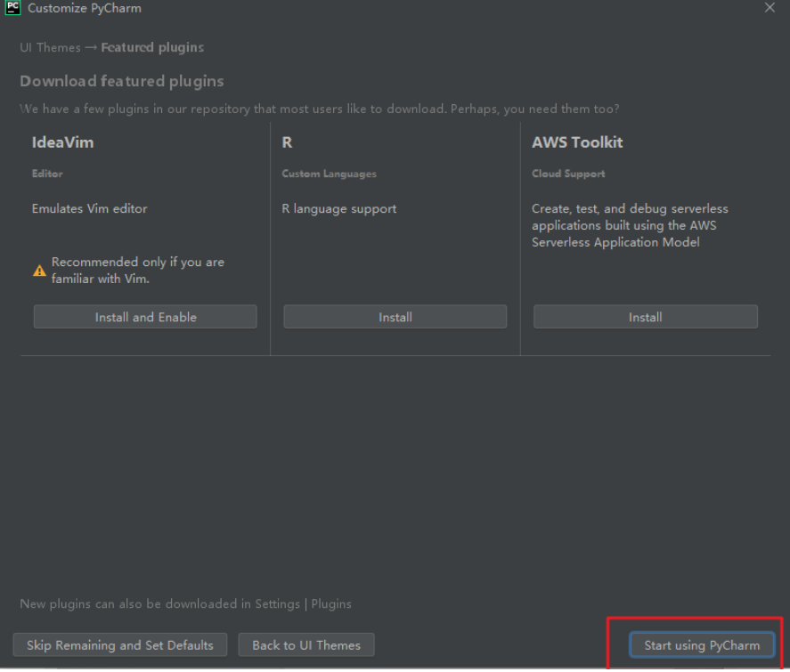This screenshot has height=672, width=790.
Task: Install the AWS Toolkit plugin
Action: pos(646,317)
